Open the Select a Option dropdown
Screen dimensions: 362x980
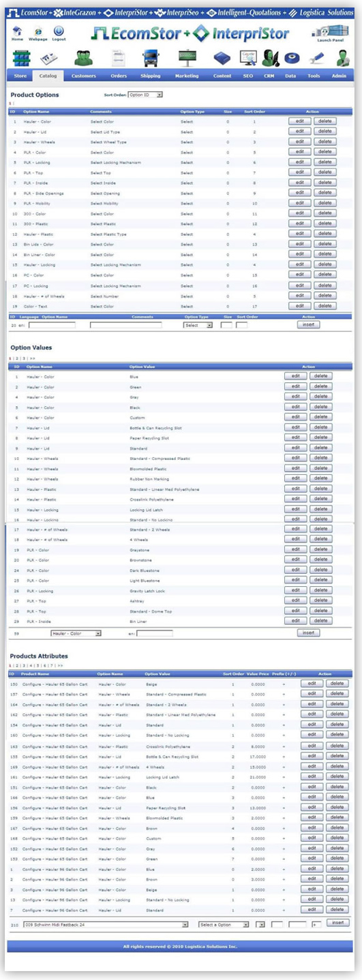pos(225,925)
